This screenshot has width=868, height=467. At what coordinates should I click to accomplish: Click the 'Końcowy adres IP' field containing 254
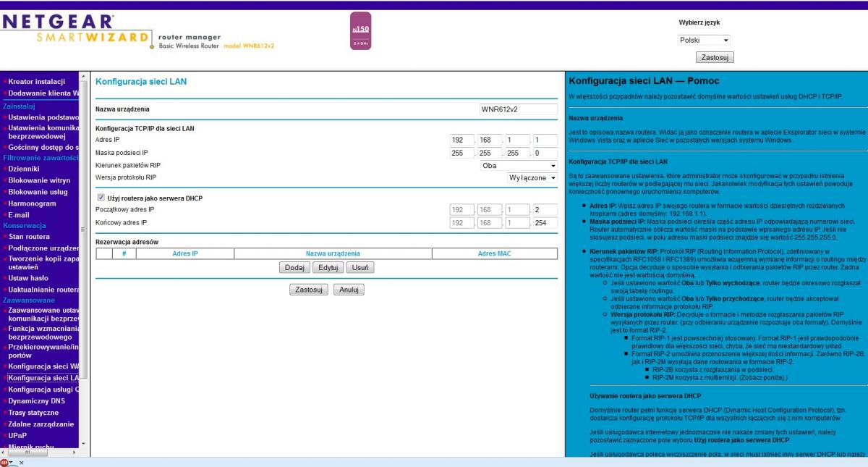pos(545,222)
